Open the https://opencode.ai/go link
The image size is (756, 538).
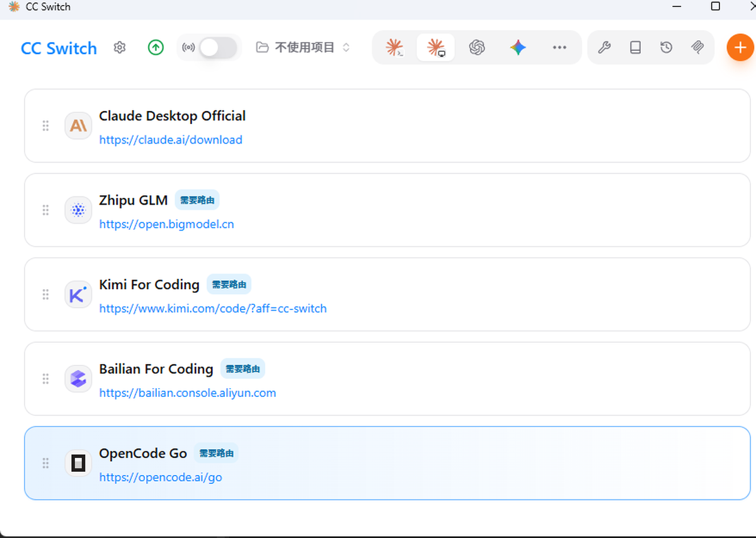[x=161, y=478]
